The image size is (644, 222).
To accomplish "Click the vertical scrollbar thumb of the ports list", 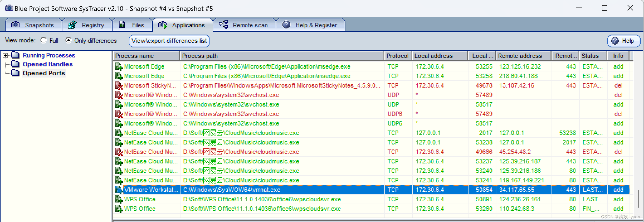I will (x=638, y=199).
